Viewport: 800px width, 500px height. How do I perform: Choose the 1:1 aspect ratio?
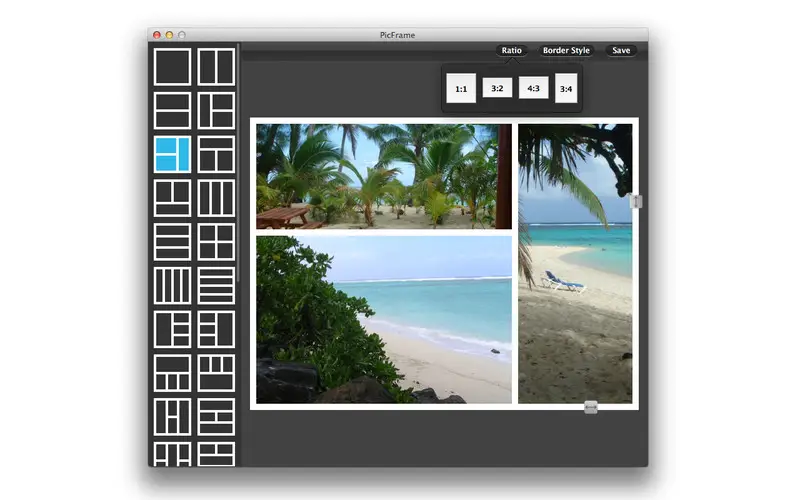[x=461, y=88]
